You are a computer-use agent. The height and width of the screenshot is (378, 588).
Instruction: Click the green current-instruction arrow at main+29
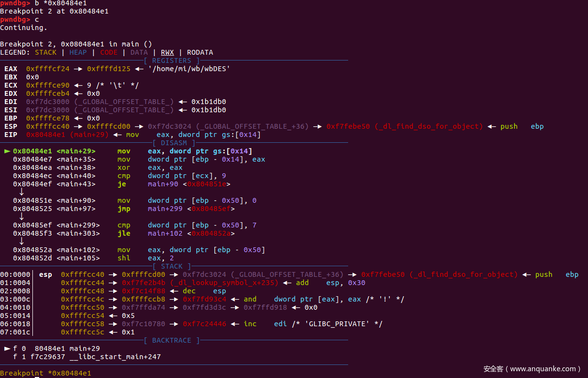tap(7, 151)
